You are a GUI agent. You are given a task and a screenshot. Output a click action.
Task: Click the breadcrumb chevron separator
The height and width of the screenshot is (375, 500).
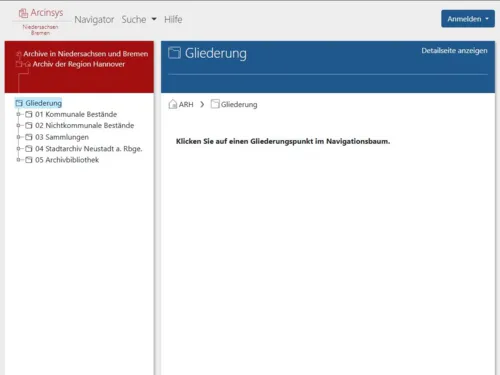[x=202, y=104]
